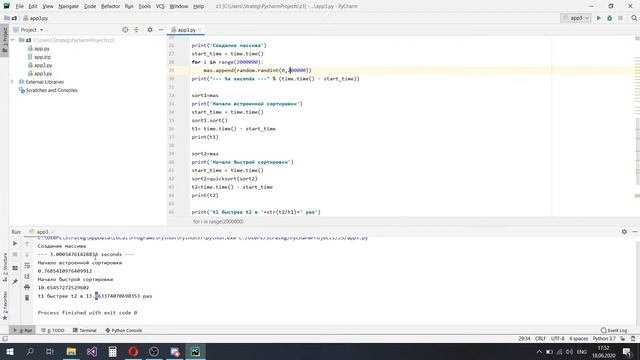Open the Terminal tool window tab

(x=85, y=330)
